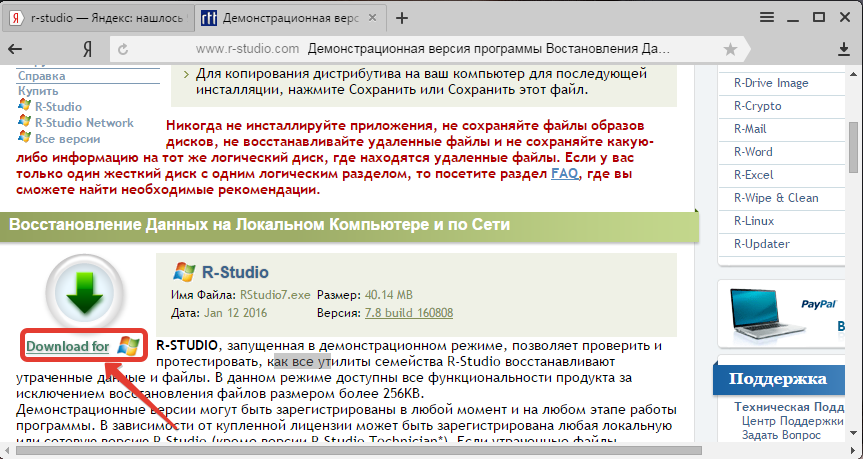Click the Yandex 'Я' home button
This screenshot has width=863, height=459.
(x=87, y=50)
